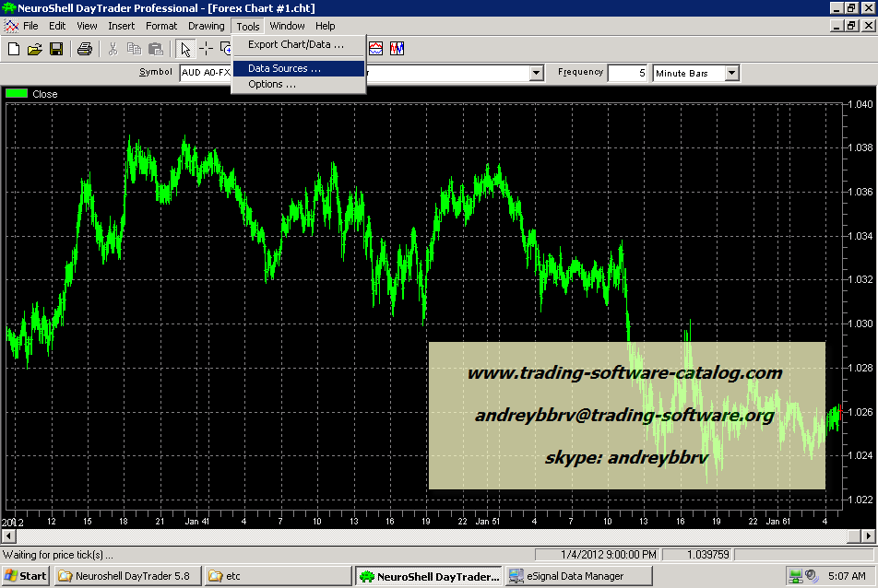Click the Open file folder icon
Screen dimensions: 878x588
click(35, 49)
